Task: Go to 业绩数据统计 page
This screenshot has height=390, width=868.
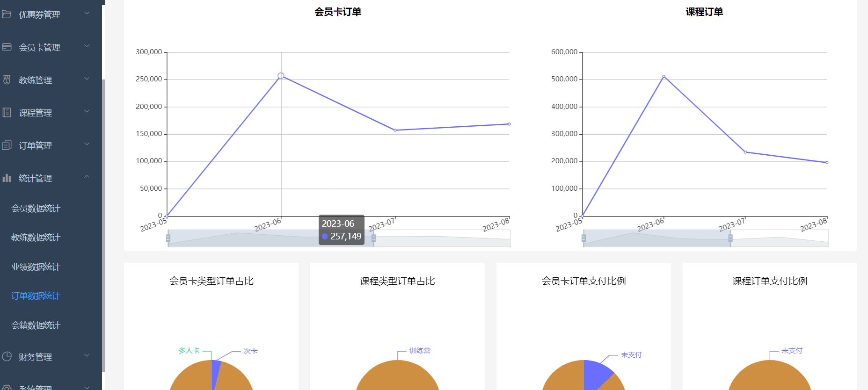Action: pos(36,267)
